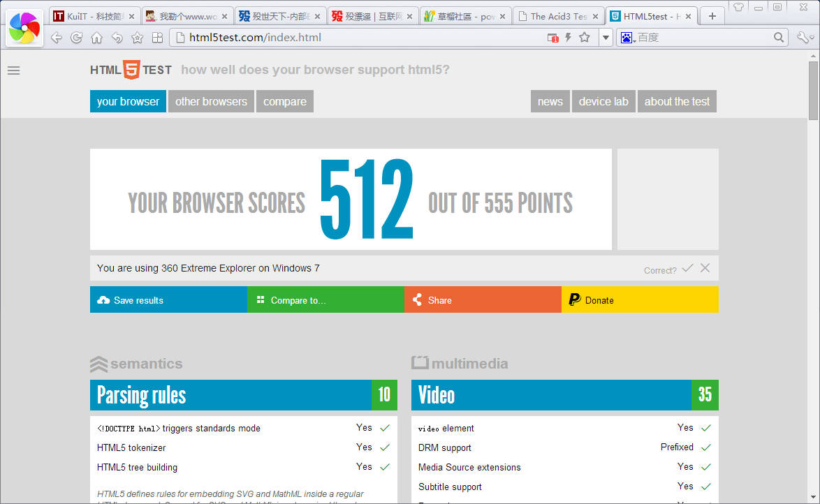Confirm browser detection with Correct checkmark

(x=688, y=268)
